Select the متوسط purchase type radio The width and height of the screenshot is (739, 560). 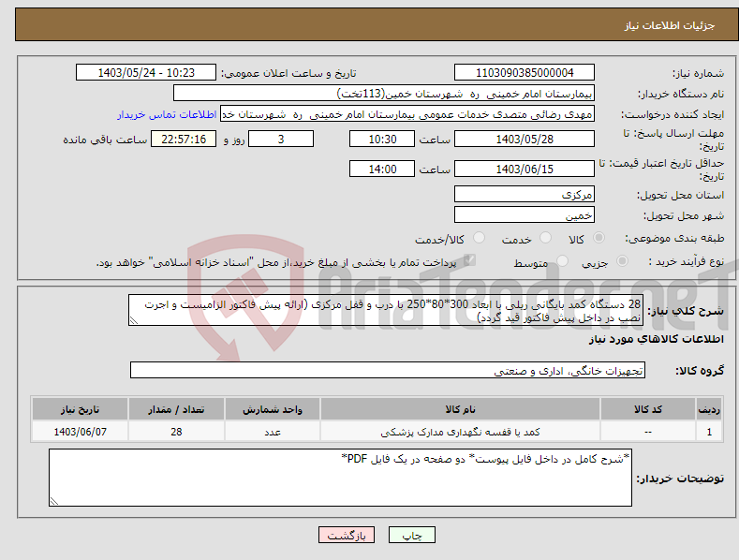[562, 260]
